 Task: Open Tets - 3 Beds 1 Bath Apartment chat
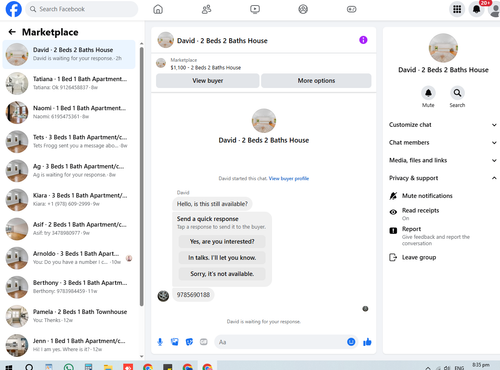pos(69,142)
